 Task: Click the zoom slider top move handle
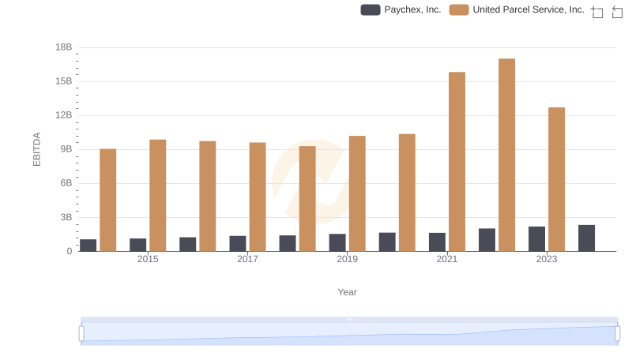349,319
